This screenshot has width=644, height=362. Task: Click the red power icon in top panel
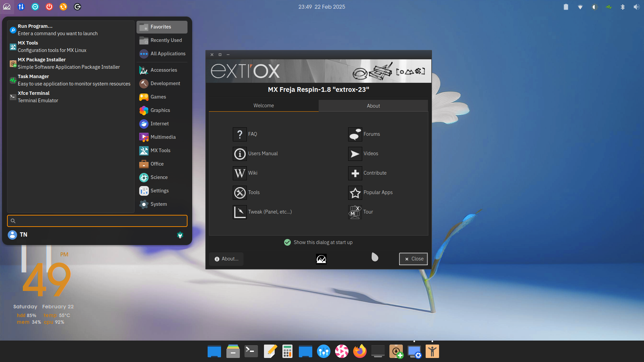tap(49, 7)
